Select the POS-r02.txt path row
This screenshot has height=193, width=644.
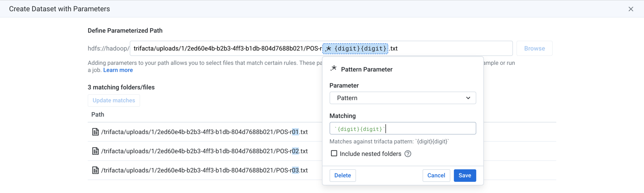[204, 151]
